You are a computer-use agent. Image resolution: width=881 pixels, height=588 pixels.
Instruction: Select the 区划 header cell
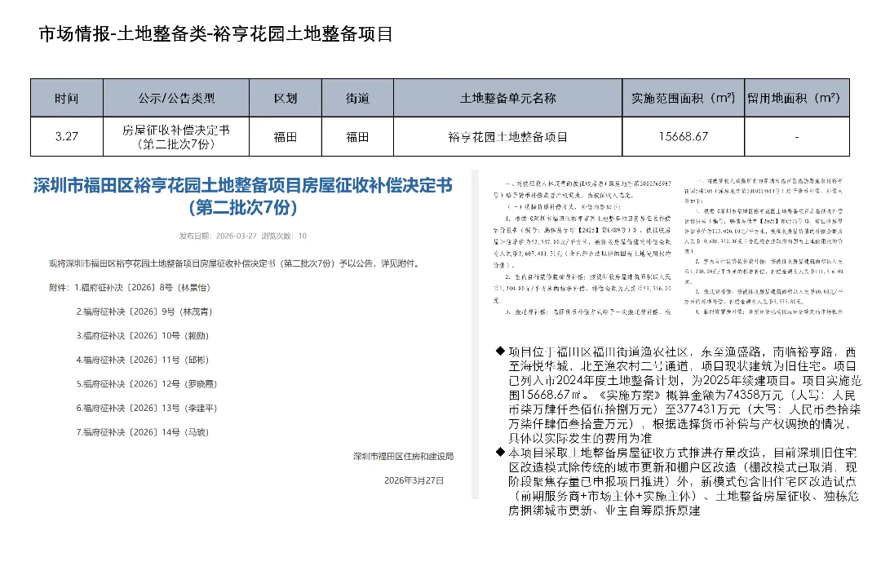[286, 99]
